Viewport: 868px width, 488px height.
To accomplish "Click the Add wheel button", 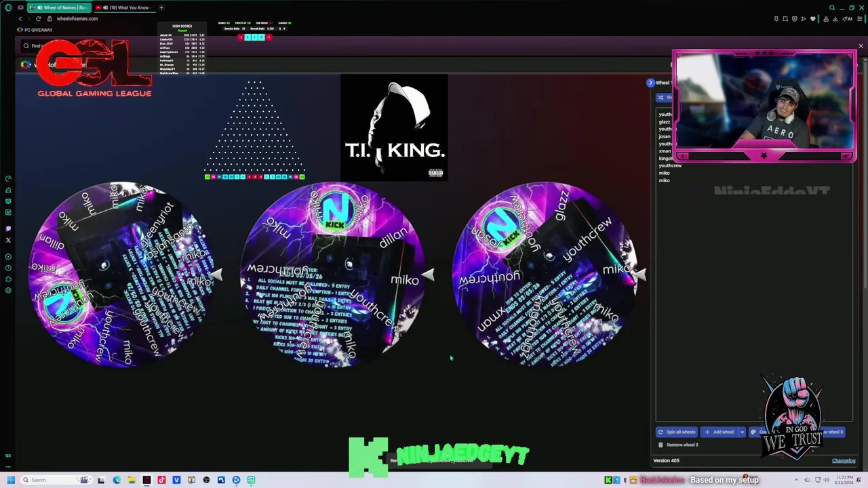I will (x=719, y=432).
